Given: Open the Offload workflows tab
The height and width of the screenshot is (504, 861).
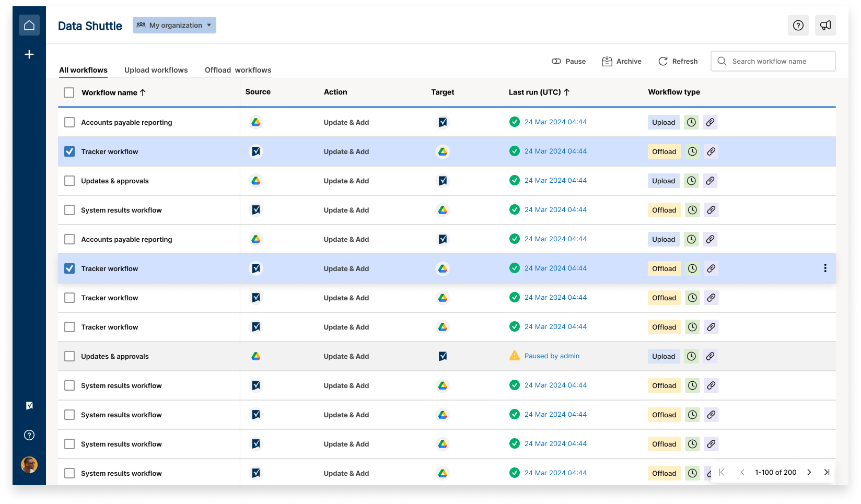Looking at the screenshot, I should (x=238, y=69).
